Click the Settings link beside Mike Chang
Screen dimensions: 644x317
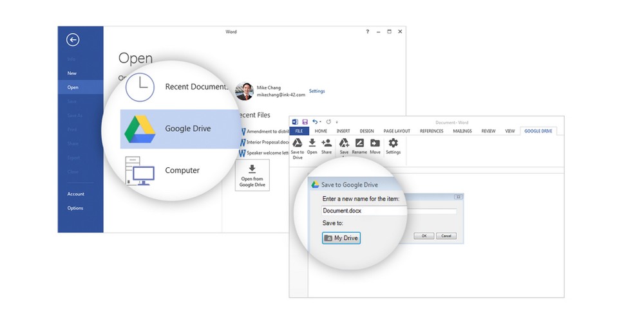(317, 91)
